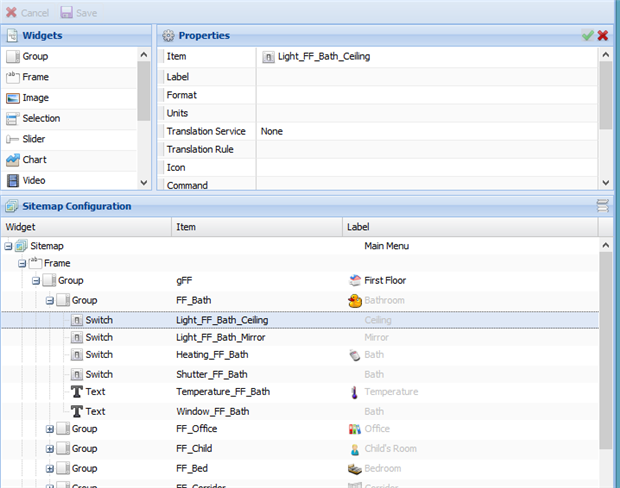Click the Frame widget icon in Widgets list
620x488 pixels.
tap(13, 77)
